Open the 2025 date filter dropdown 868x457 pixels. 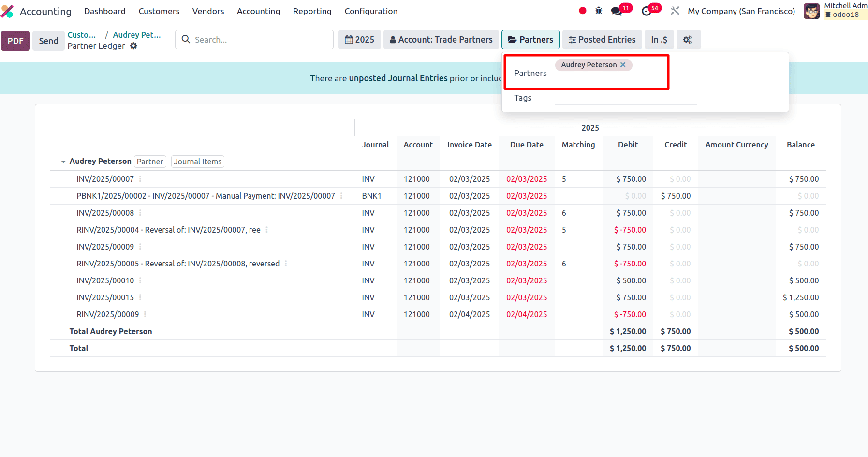[x=359, y=40]
